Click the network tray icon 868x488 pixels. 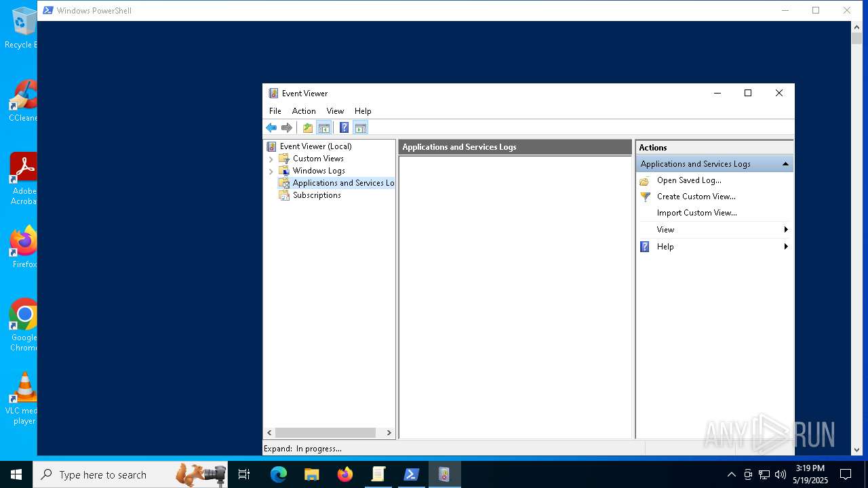coord(764,474)
